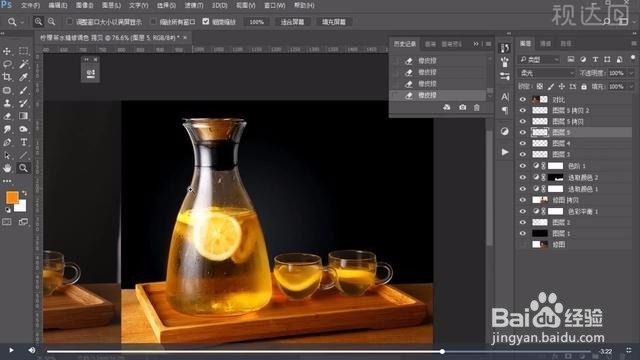Open the opacity 100% dropdown arrow
This screenshot has height=360, width=640.
(631, 73)
